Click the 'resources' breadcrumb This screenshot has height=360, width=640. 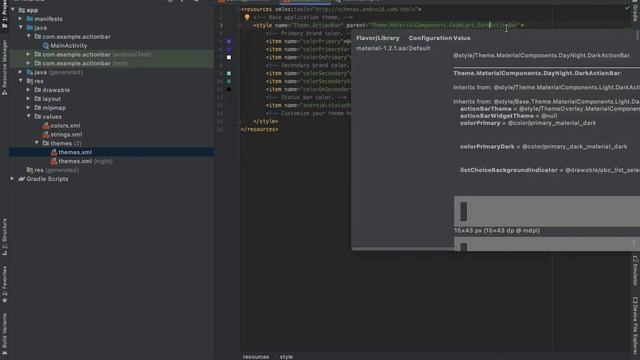(256, 357)
